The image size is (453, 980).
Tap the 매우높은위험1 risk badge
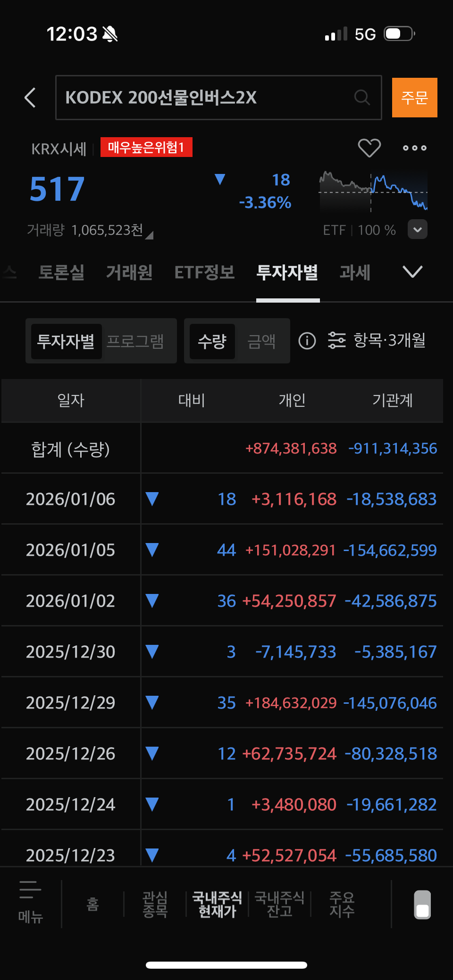(146, 148)
